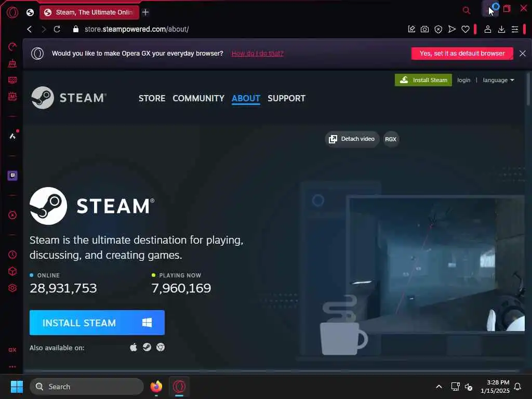Image resolution: width=532 pixels, height=399 pixels.
Task: Open the Easy Setup toolbar icon
Action: (515, 29)
